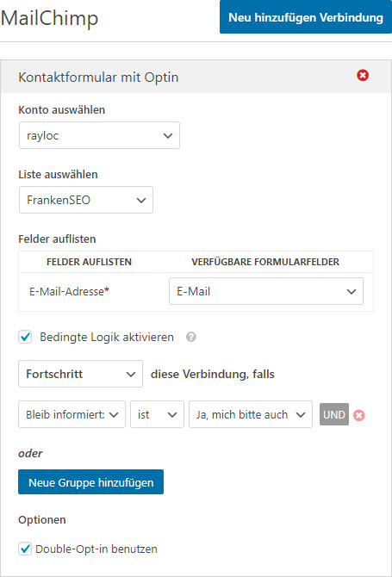
Task: Remove the Bleib informiert condition rule
Action: coord(359,415)
